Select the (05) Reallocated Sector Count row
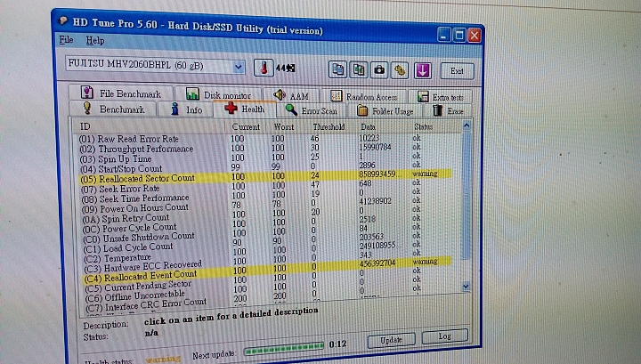The image size is (641, 364). pyautogui.click(x=265, y=176)
